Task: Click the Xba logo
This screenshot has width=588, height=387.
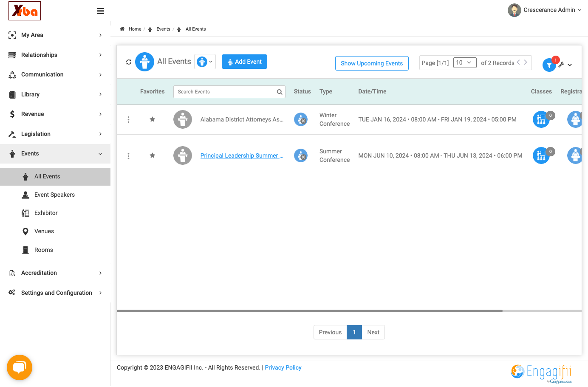Action: [x=25, y=11]
